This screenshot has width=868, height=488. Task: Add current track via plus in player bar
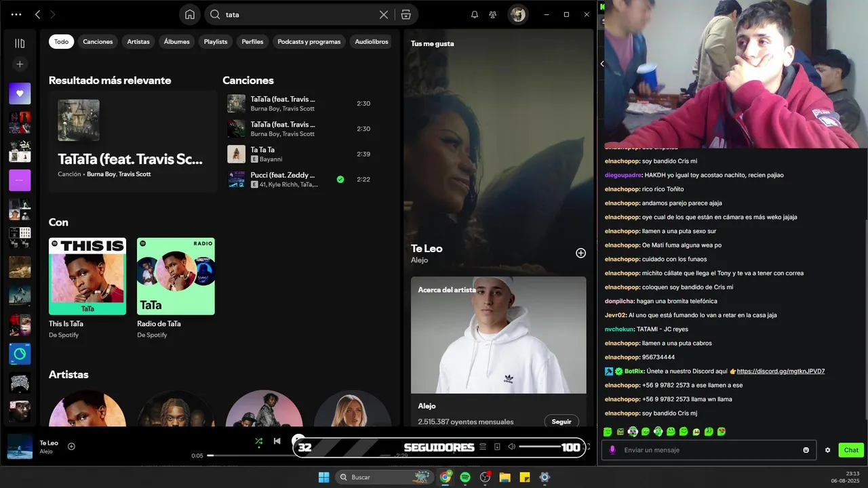[x=71, y=447]
